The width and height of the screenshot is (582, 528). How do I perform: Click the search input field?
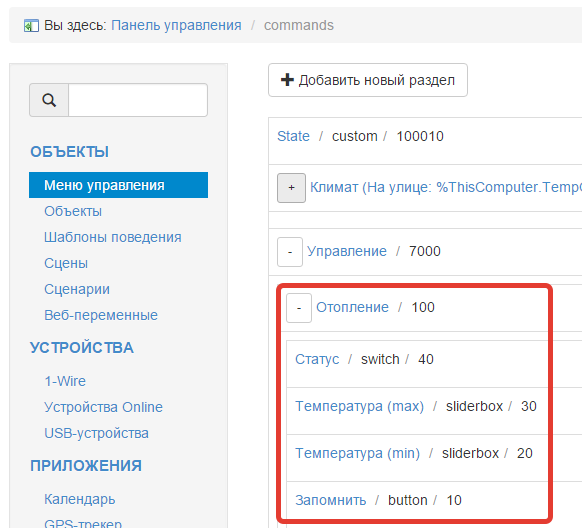pyautogui.click(x=138, y=100)
